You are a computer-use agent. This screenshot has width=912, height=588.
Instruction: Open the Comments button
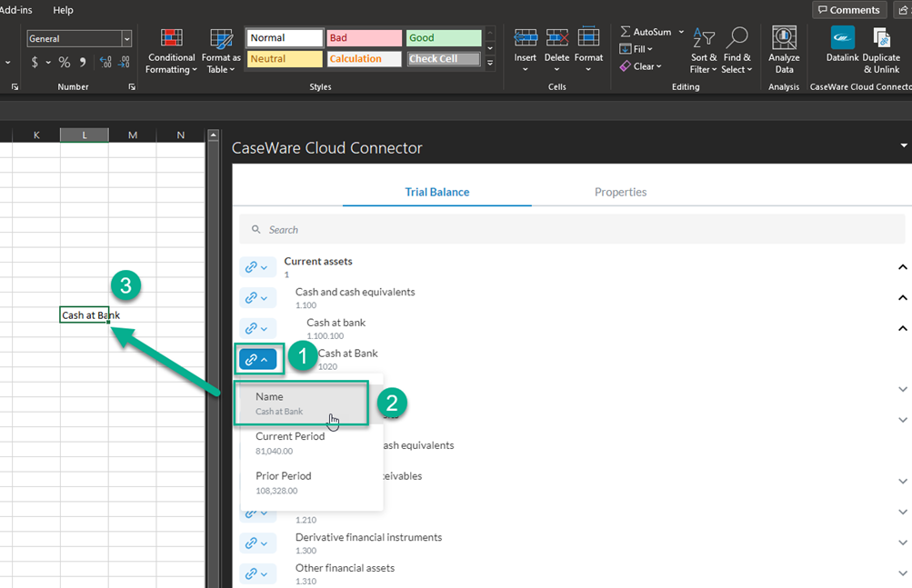pos(848,10)
